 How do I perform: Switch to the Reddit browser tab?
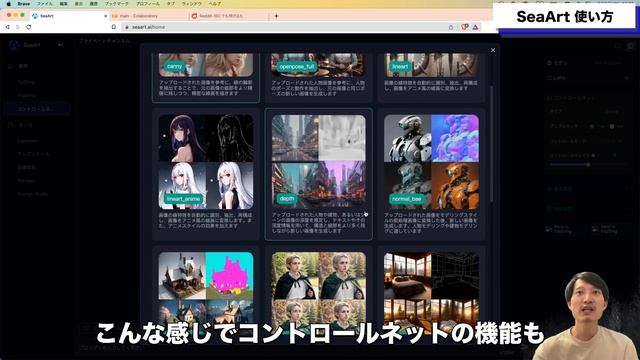[x=229, y=16]
